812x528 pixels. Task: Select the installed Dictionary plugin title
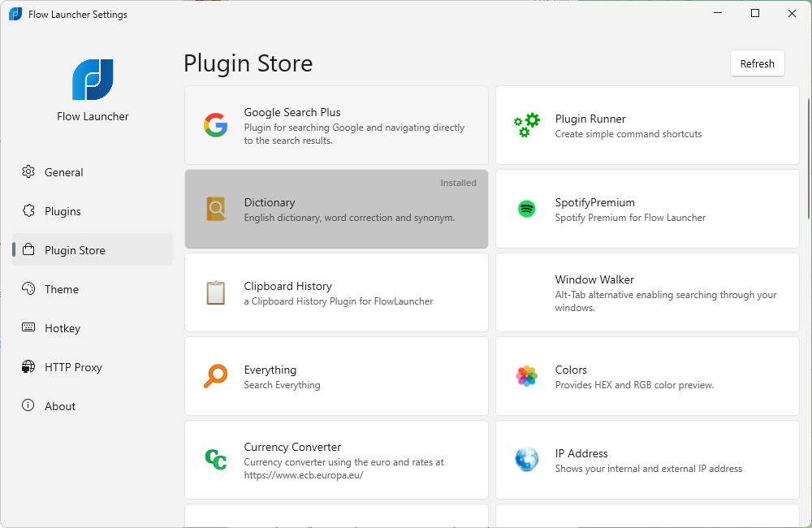click(x=270, y=202)
